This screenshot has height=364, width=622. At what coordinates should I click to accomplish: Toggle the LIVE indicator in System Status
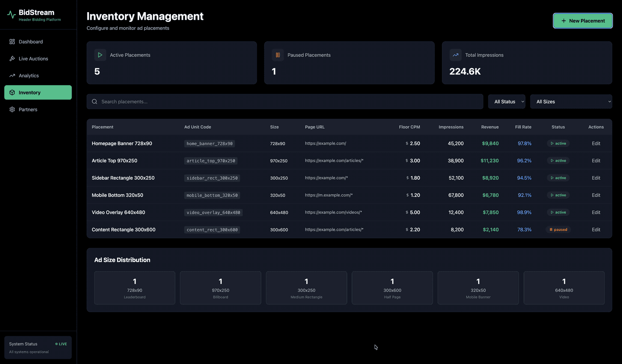(61, 344)
